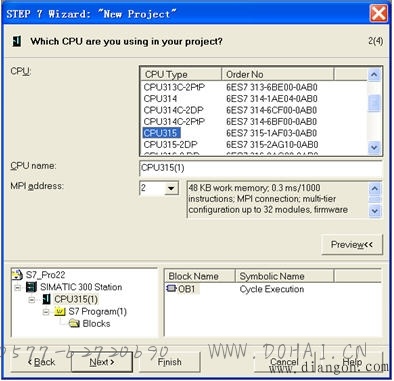Viewport: 394px width, 381px height.
Task: Click the Block Name column header
Action: point(200,276)
